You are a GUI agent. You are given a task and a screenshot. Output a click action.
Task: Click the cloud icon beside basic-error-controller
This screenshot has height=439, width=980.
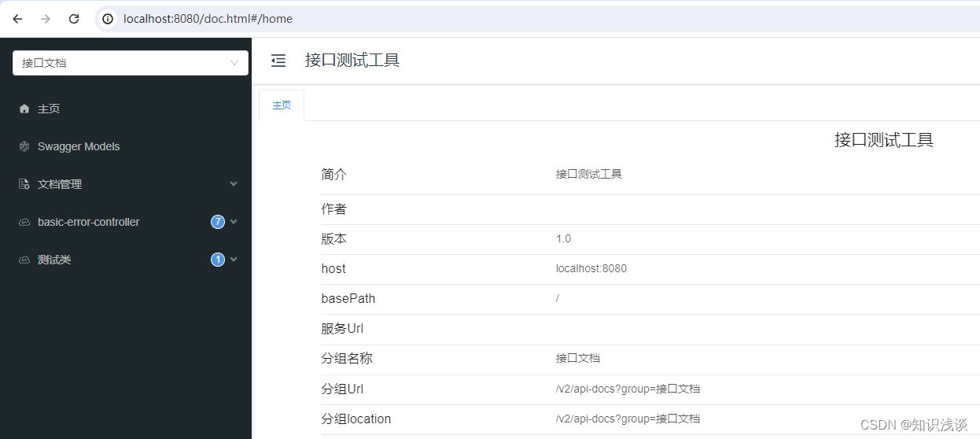[24, 222]
